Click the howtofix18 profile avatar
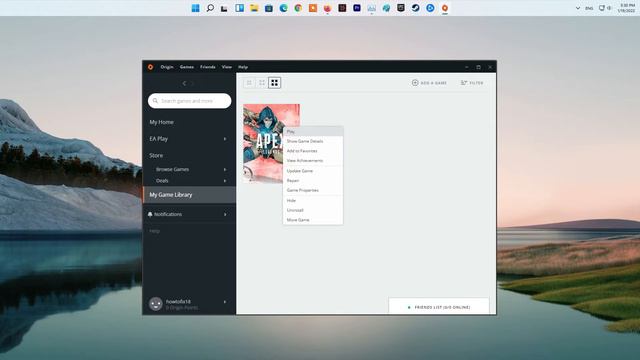Image resolution: width=640 pixels, height=360 pixels. pos(156,304)
